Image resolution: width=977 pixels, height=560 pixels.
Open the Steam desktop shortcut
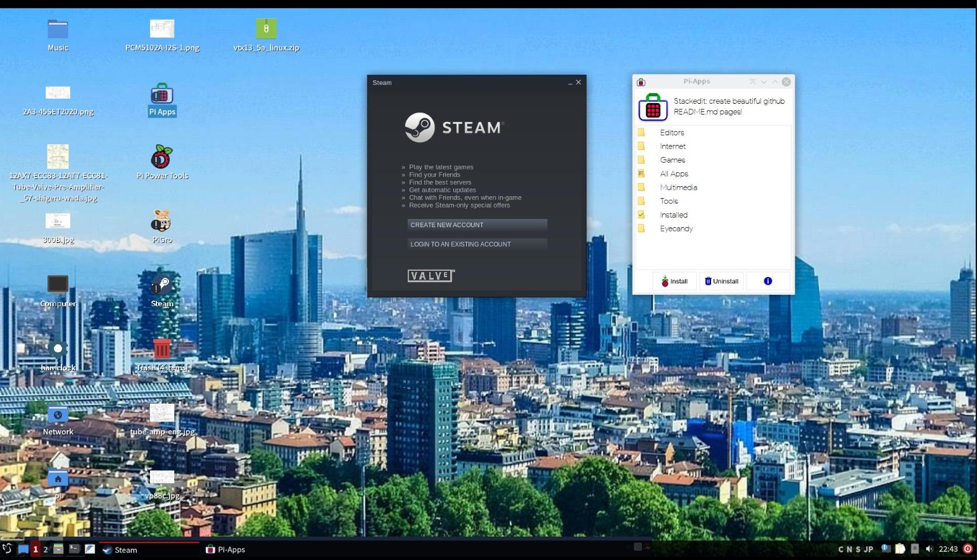(x=161, y=286)
